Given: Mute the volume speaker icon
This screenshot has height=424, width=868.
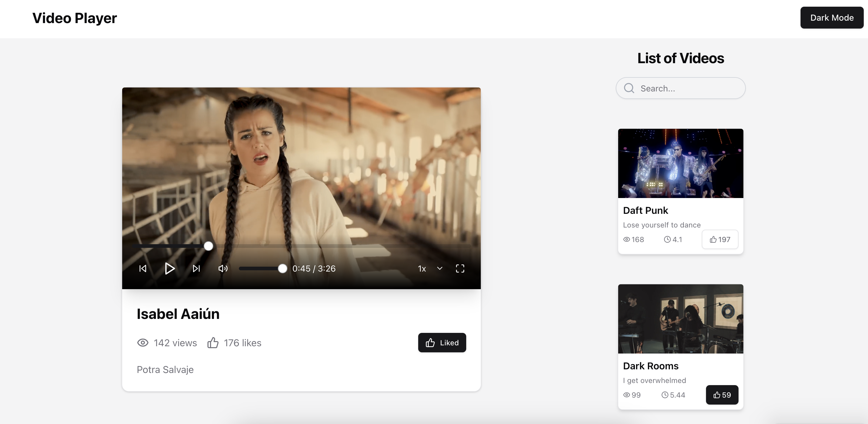Looking at the screenshot, I should point(223,268).
